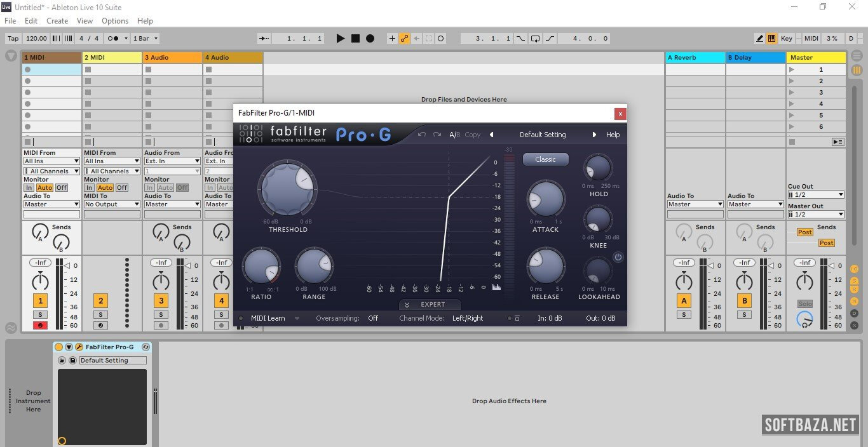
Task: Click the Ratio knob
Action: (261, 266)
